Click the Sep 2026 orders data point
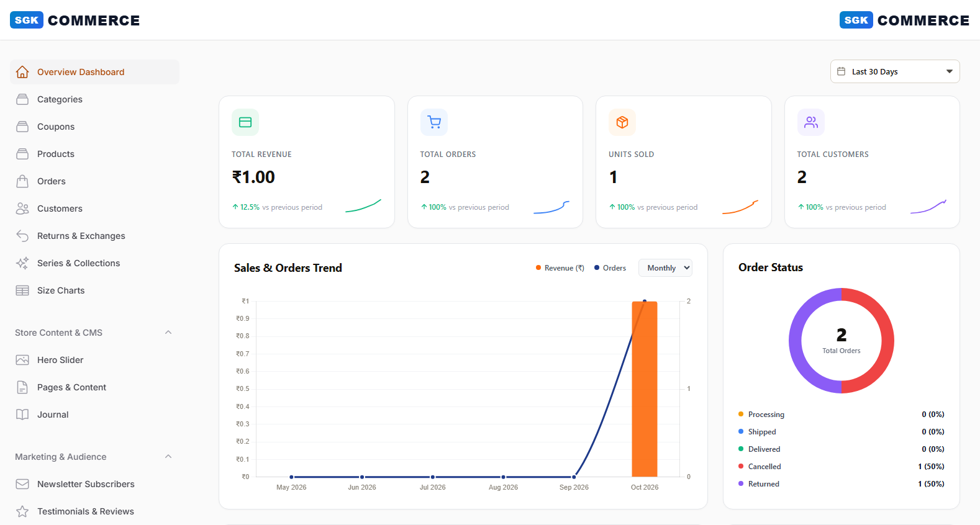The height and width of the screenshot is (525, 980). 574,477
